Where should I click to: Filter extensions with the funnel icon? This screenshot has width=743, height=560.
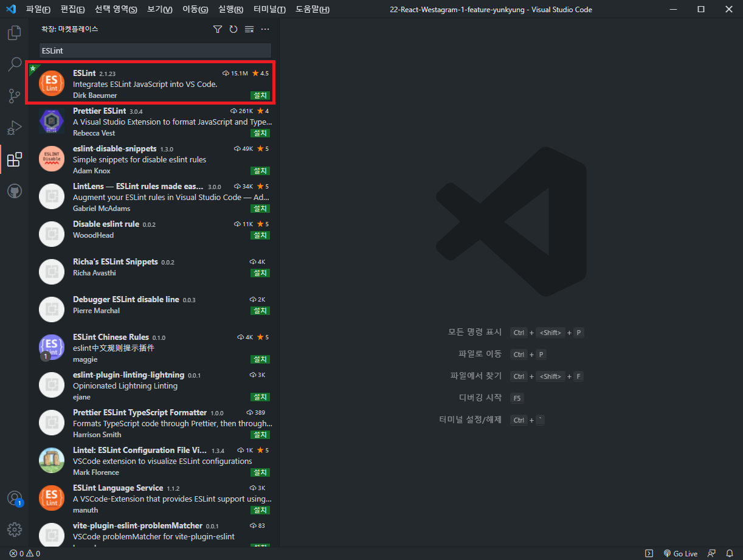click(x=218, y=29)
